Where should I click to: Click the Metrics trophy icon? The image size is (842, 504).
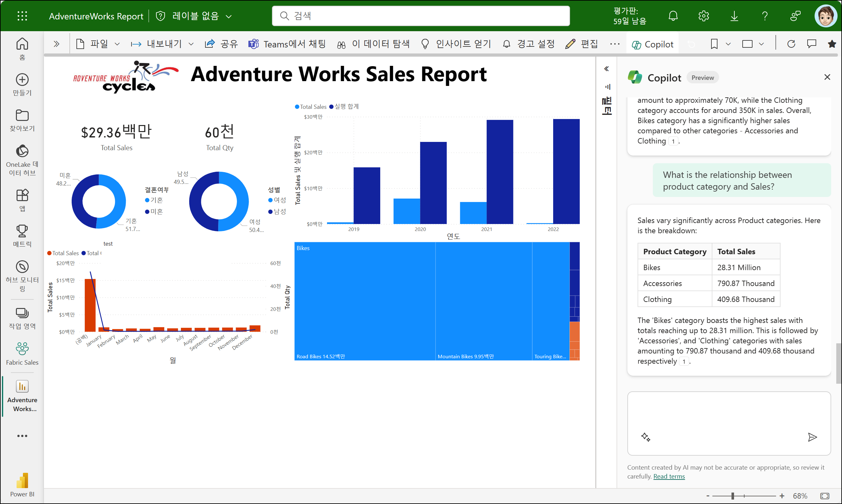coord(22,231)
